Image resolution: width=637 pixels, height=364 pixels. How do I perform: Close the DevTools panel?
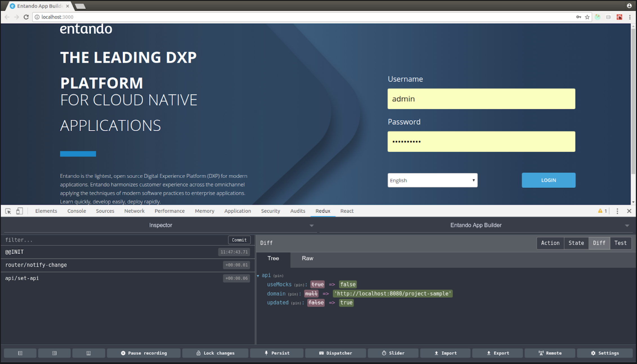(x=629, y=211)
